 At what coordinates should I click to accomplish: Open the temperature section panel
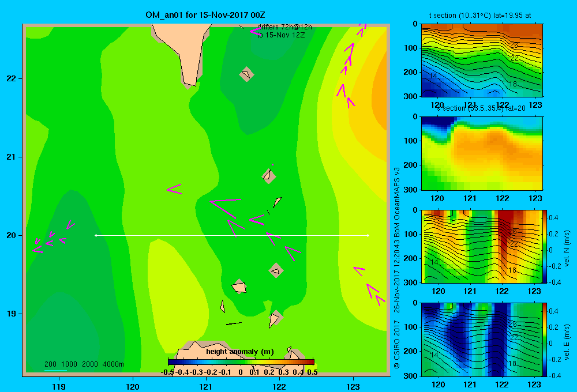[x=482, y=61]
